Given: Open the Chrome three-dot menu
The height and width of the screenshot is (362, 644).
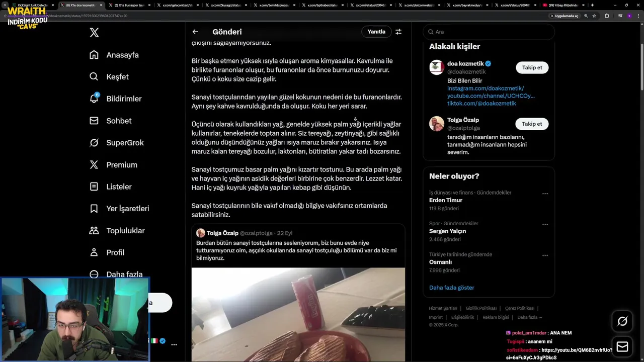Looking at the screenshot, I should coord(638,16).
